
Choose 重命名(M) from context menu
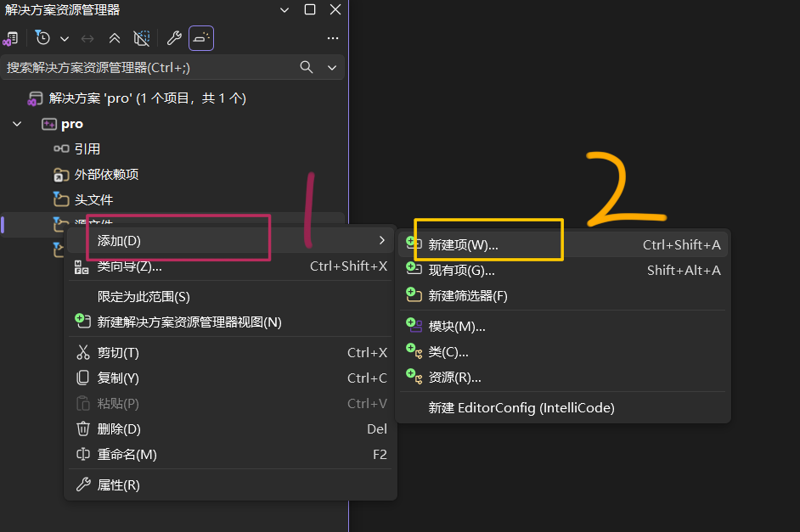click(x=231, y=455)
